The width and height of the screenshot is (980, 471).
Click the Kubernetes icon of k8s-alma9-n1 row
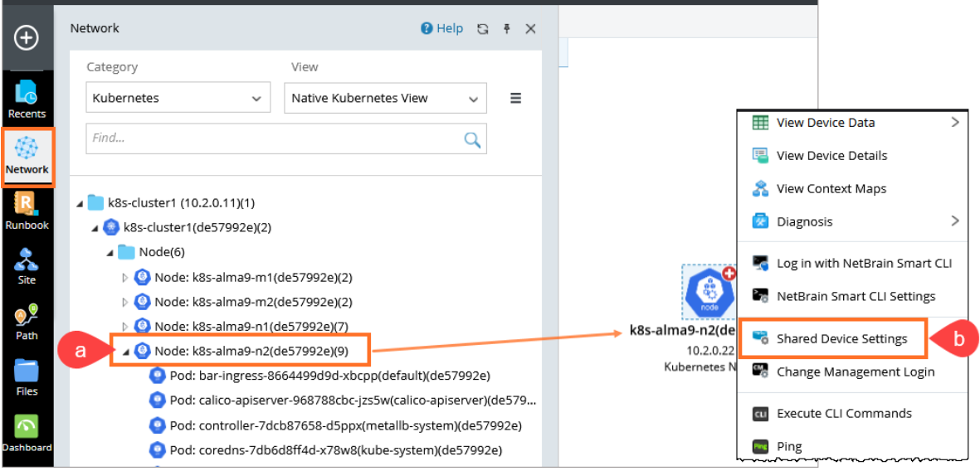[143, 326]
